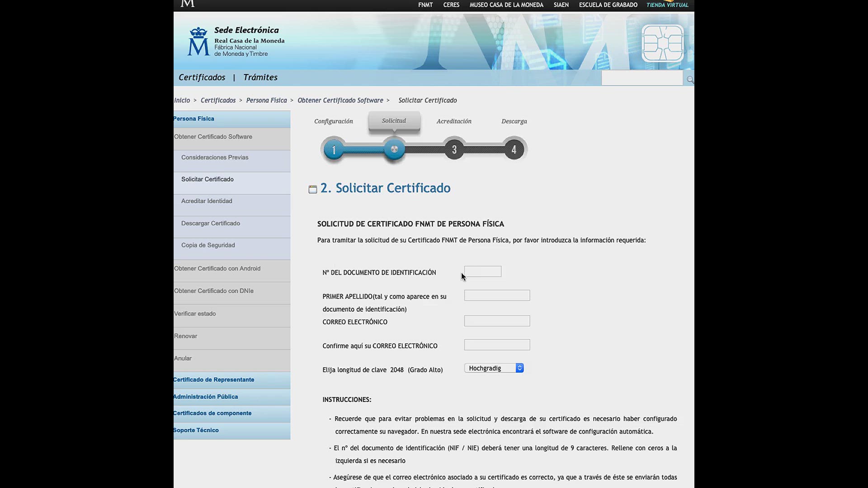Click Inicio in the breadcrumb
The width and height of the screenshot is (868, 488).
182,100
